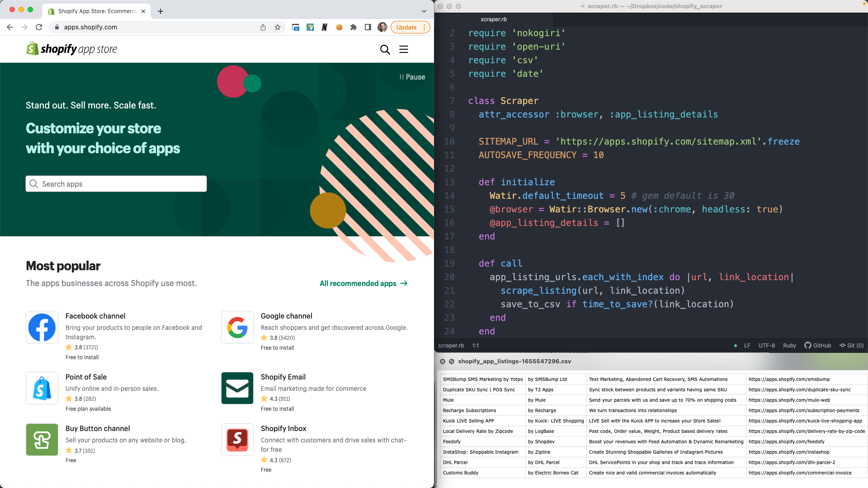This screenshot has height=488, width=868.
Task: Open Facebook channel app icon
Action: pos(42,327)
